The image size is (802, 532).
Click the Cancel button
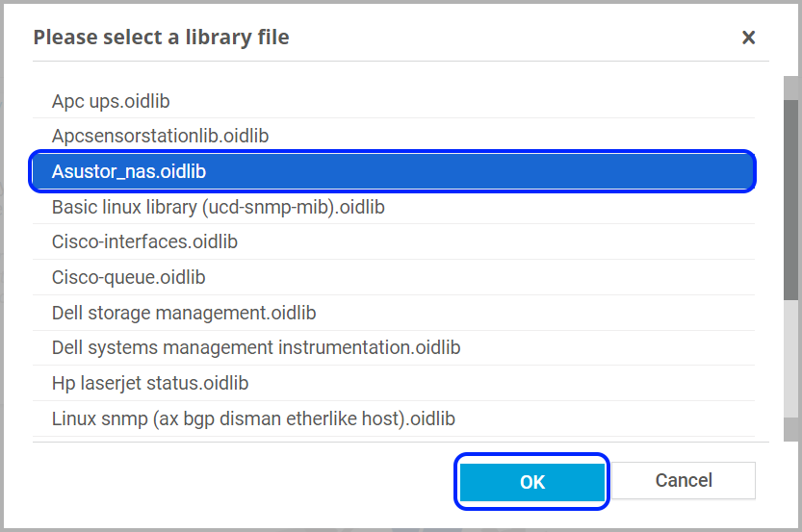coord(684,480)
